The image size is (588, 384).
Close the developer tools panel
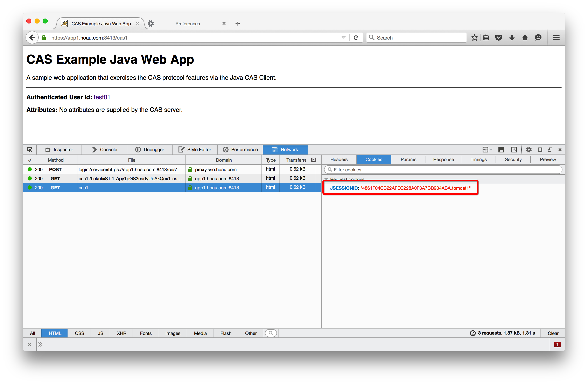(x=560, y=150)
